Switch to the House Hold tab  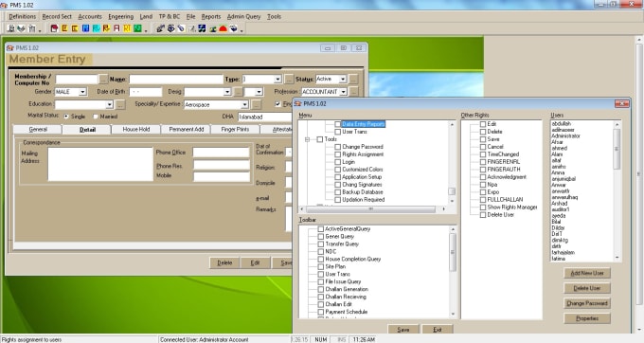click(x=136, y=130)
